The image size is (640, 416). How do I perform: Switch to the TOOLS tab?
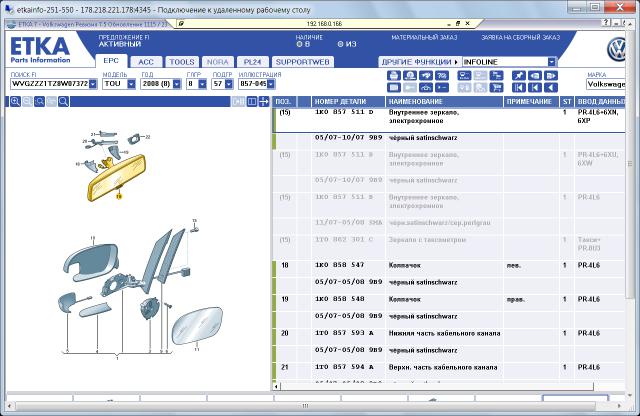[x=182, y=62]
